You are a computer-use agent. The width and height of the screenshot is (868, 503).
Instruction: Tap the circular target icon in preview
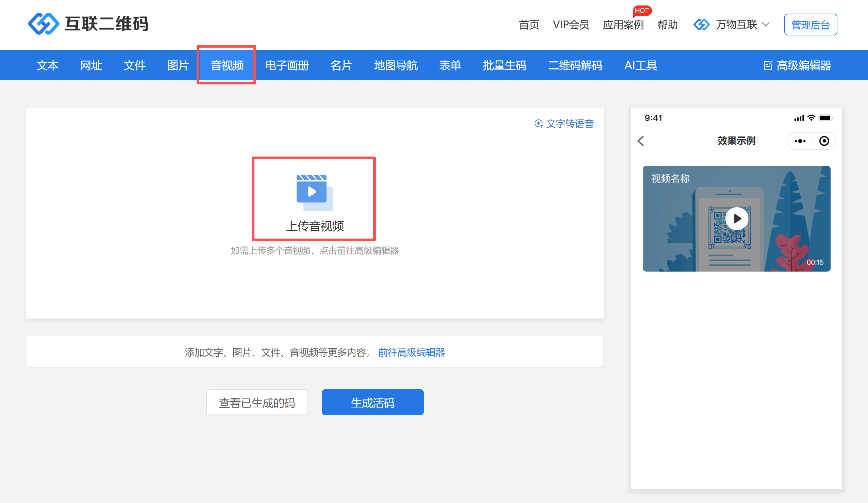(824, 141)
